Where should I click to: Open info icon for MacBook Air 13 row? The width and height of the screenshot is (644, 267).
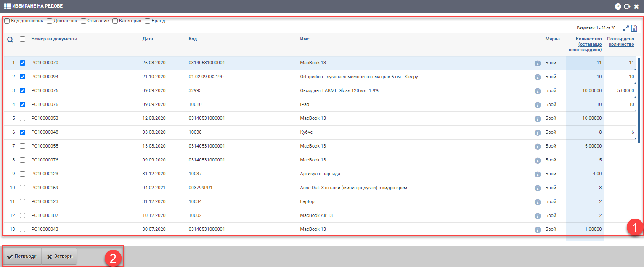(538, 216)
